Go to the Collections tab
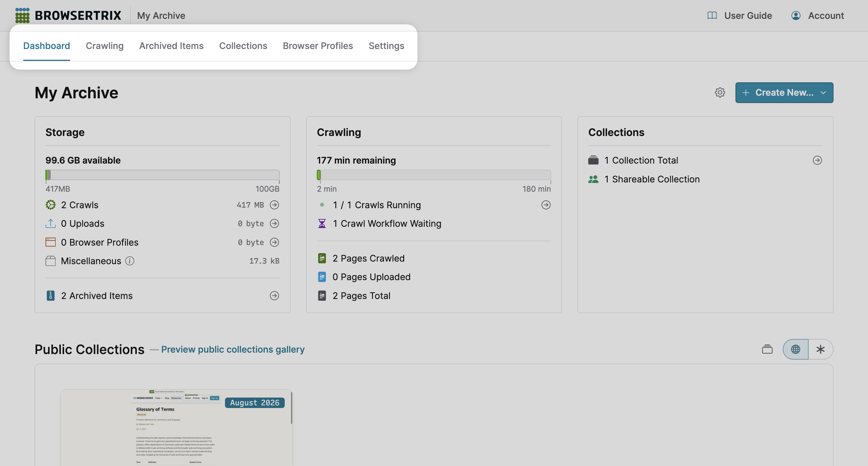 click(x=243, y=46)
